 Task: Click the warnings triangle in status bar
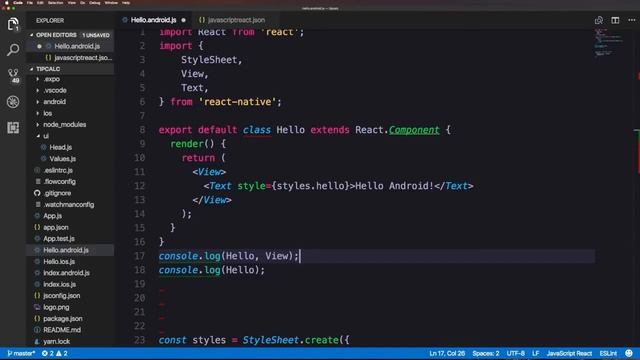[59, 353]
